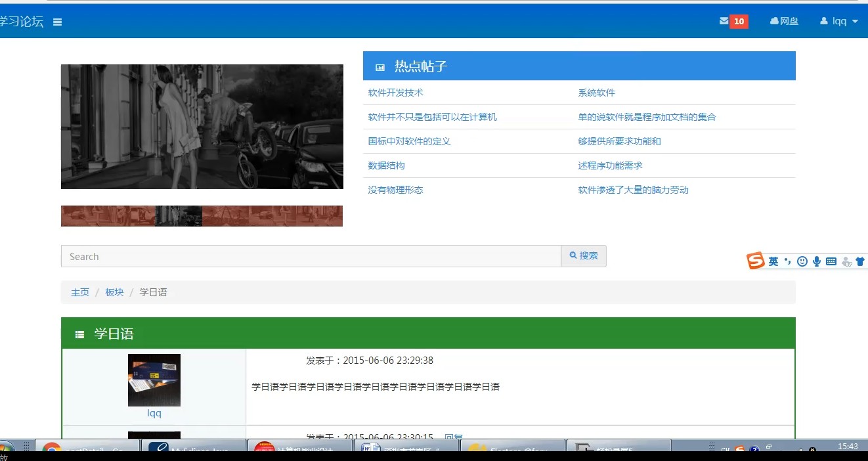Go to 主页 in the breadcrumb

[x=80, y=292]
